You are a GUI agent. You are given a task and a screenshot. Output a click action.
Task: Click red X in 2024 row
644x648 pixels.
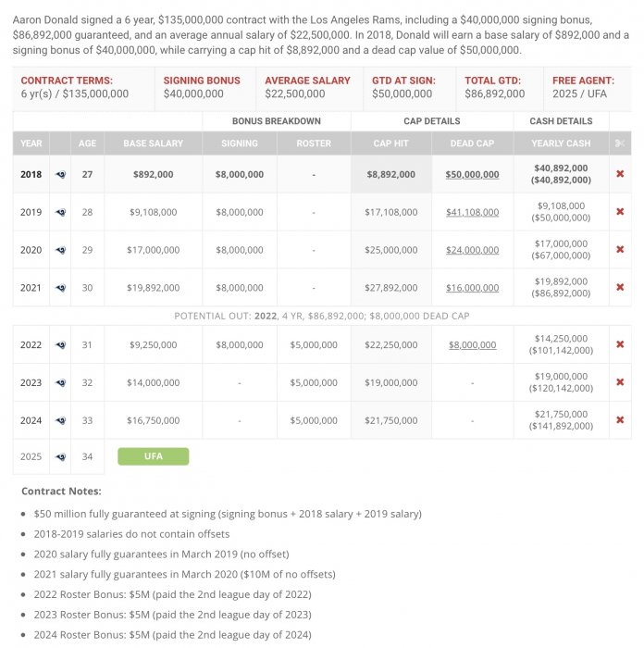click(620, 420)
